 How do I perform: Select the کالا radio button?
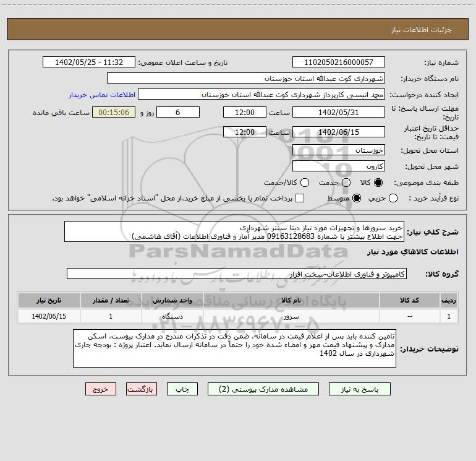(378, 183)
